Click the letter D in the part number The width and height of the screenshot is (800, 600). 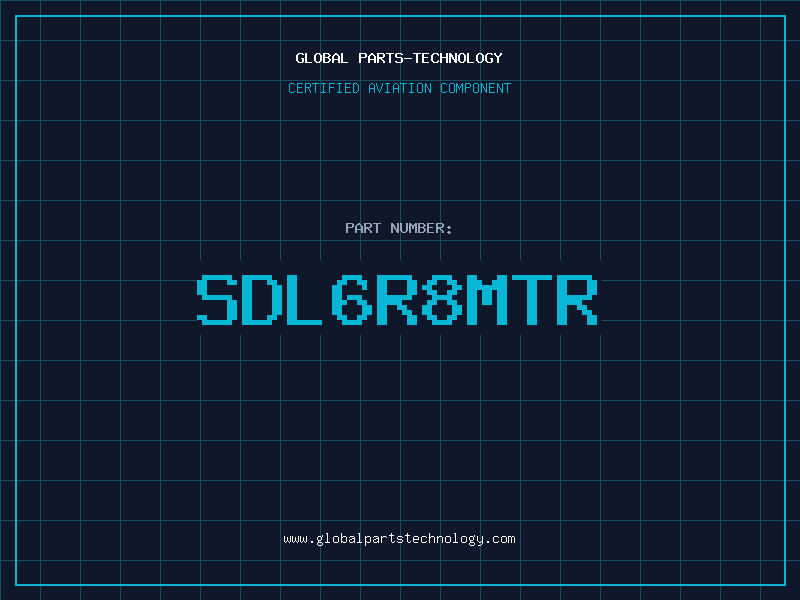(x=263, y=300)
